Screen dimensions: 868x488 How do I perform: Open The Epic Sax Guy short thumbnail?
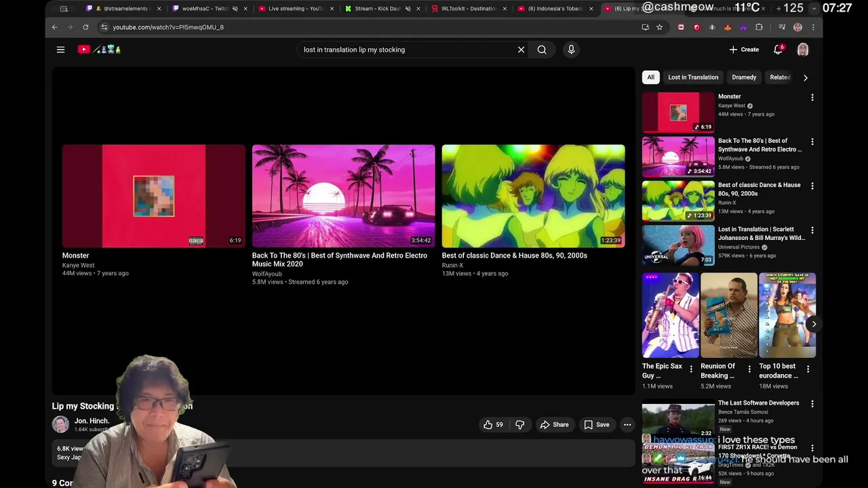point(671,315)
